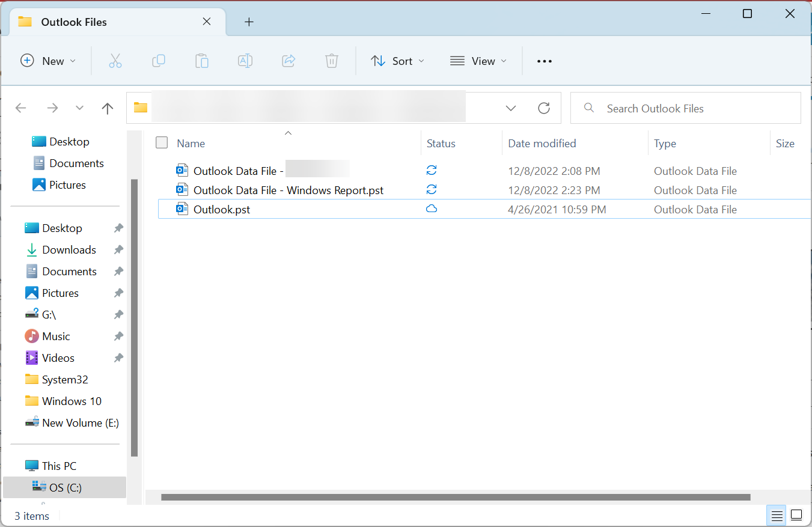Click the Paste clipboard icon
The image size is (812, 527).
point(202,61)
